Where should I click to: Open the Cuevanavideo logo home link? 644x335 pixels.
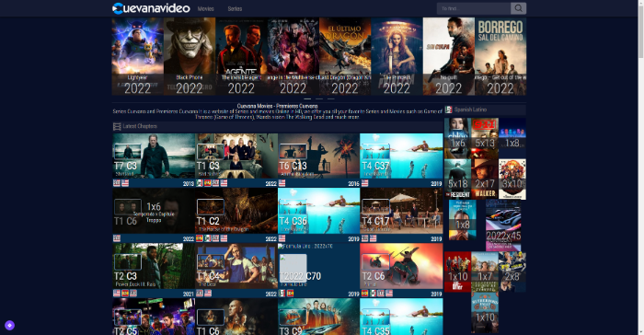(x=151, y=8)
